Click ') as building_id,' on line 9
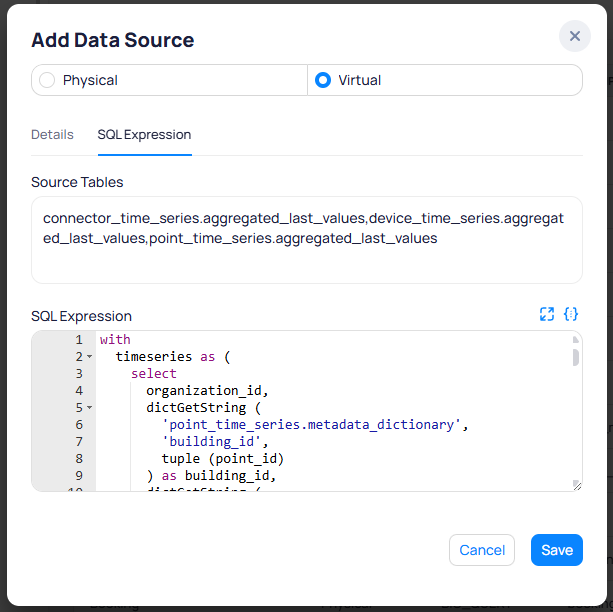 211,476
